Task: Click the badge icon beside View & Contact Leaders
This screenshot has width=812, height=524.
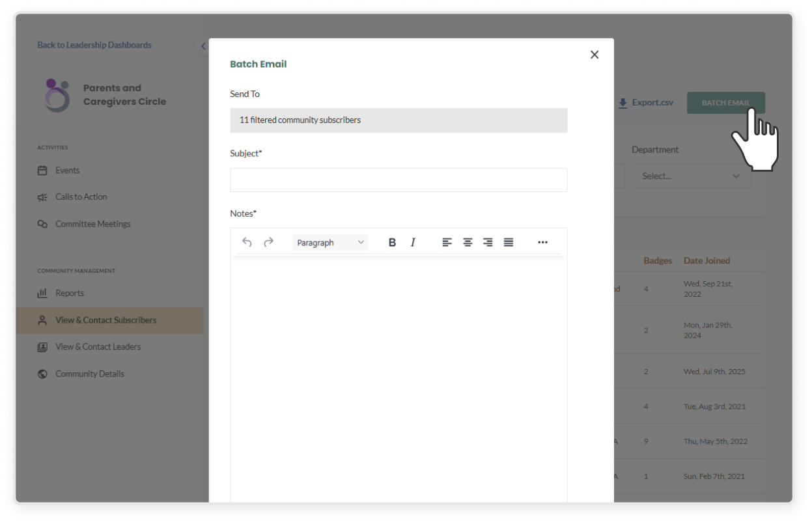Action: 42,347
